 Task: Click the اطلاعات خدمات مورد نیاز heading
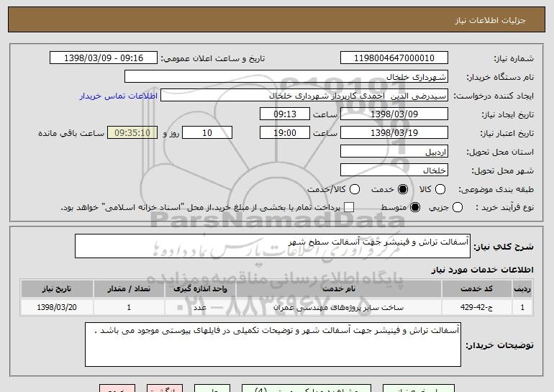(x=482, y=270)
